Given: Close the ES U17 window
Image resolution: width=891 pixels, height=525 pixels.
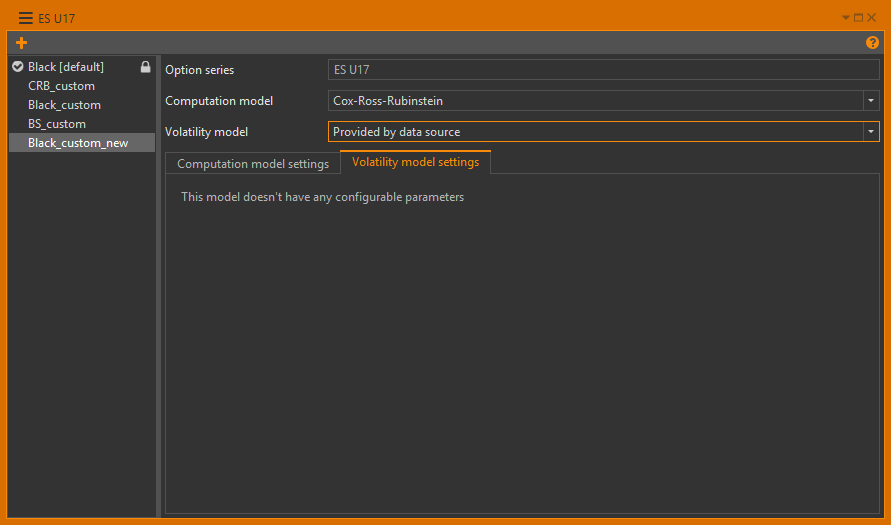Looking at the screenshot, I should click(x=872, y=18).
